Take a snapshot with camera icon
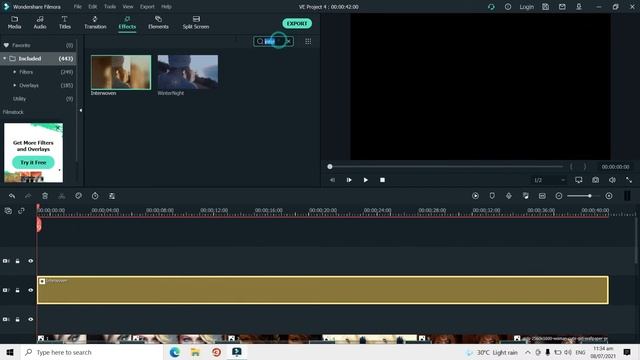 tap(596, 180)
